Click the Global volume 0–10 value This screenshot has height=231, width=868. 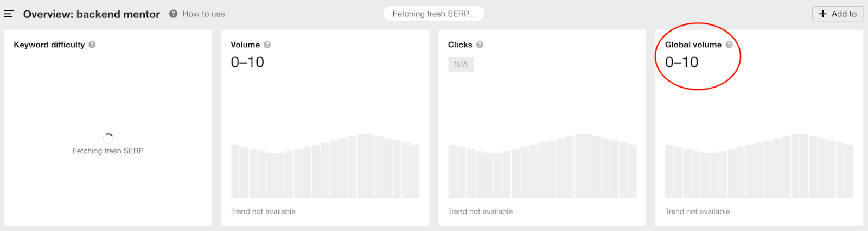pos(682,63)
